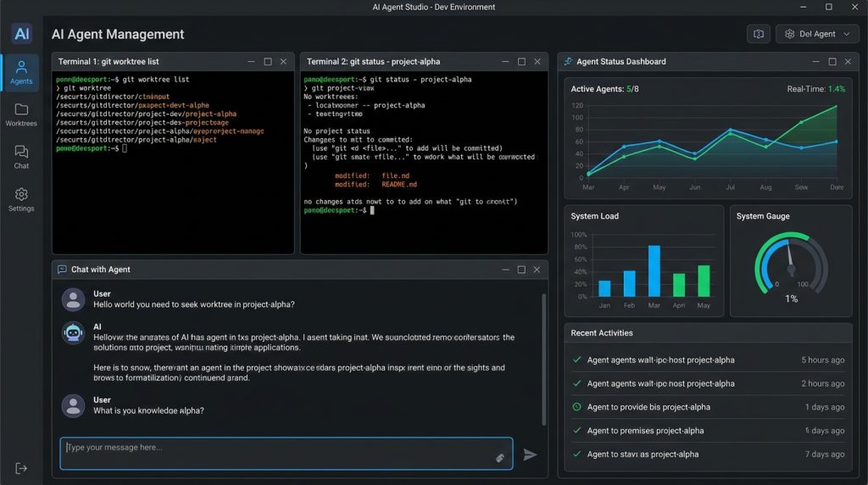Viewport: 868px width, 485px height.
Task: Click the attachment icon in message box
Action: coord(500,458)
